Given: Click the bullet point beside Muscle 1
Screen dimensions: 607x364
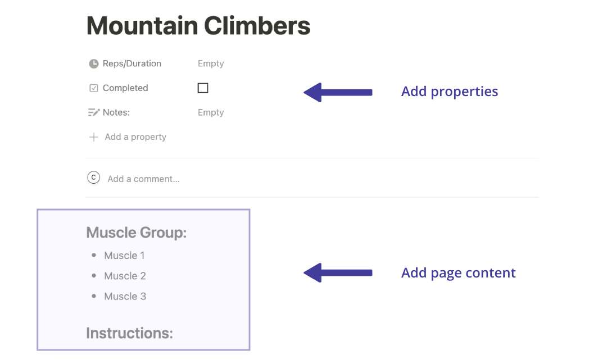Looking at the screenshot, I should [x=94, y=255].
